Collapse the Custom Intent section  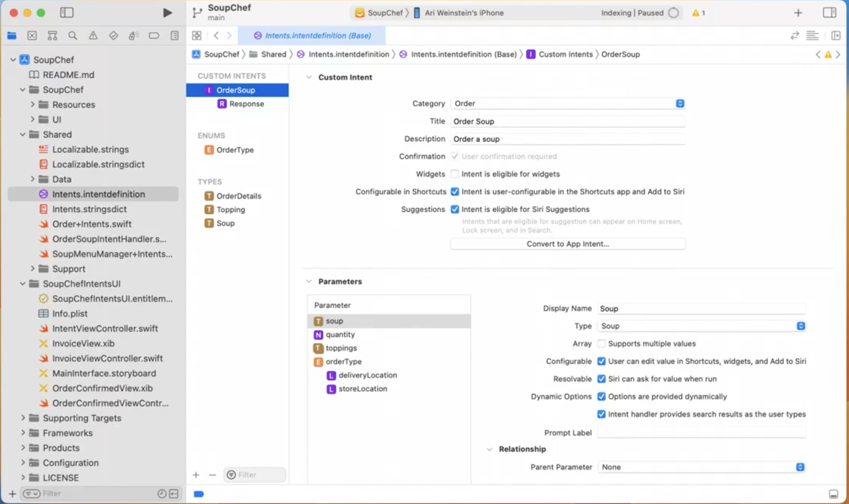(x=309, y=77)
